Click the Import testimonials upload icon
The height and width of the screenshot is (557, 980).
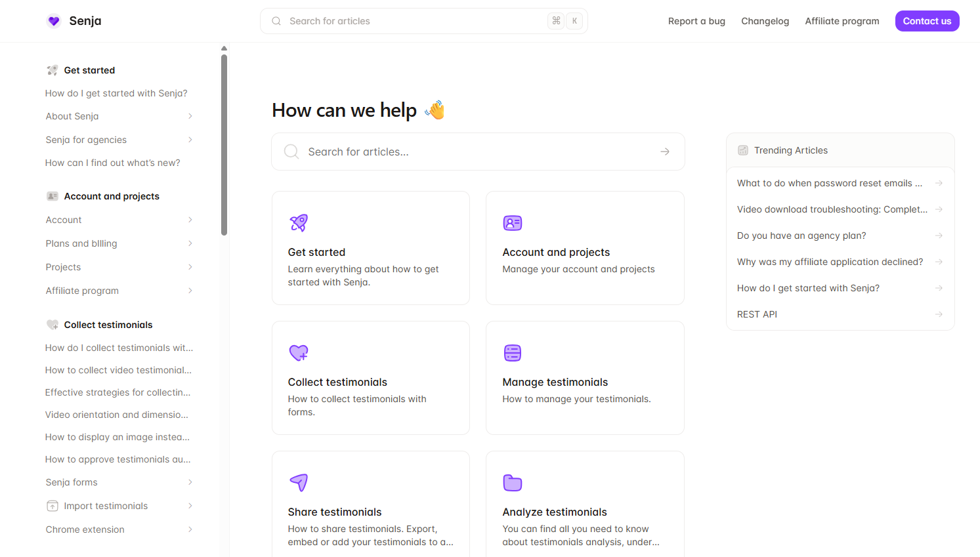(53, 506)
